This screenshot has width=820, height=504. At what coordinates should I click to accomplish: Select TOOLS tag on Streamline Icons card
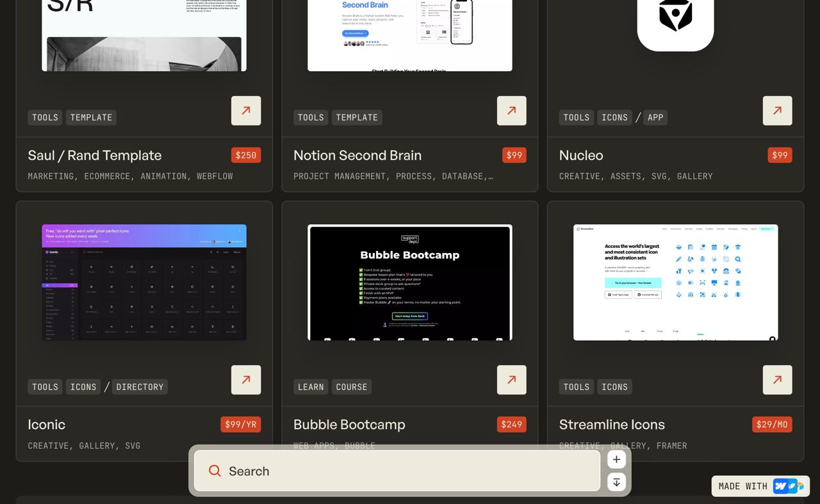[x=577, y=387]
